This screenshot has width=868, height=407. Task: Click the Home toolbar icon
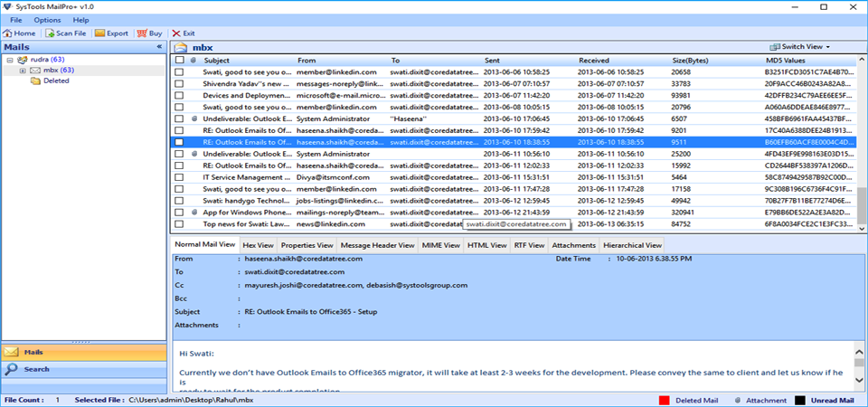pos(7,33)
